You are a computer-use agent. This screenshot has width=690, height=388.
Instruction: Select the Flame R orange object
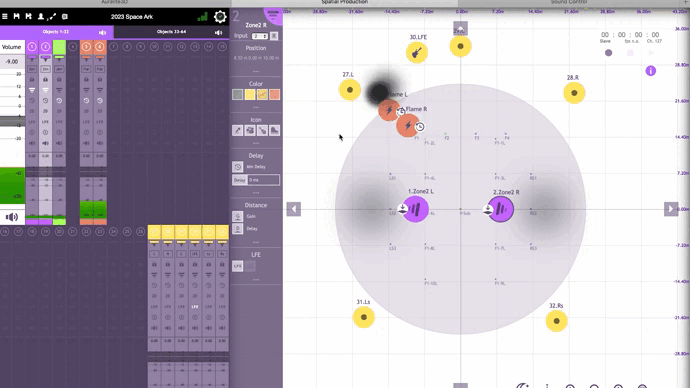(x=408, y=126)
